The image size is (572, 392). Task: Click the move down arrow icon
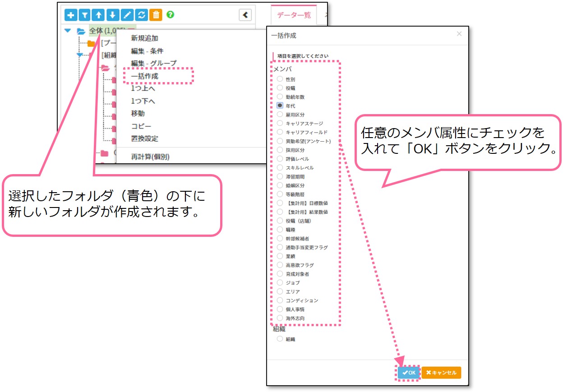point(113,15)
